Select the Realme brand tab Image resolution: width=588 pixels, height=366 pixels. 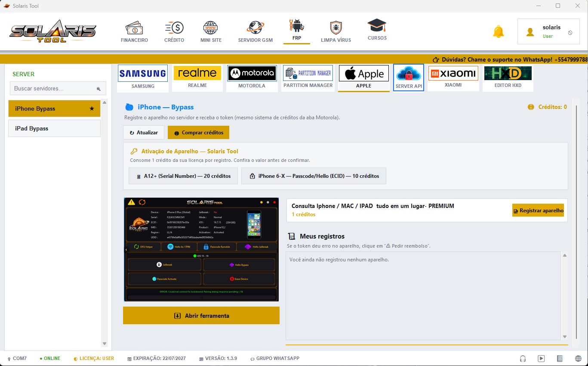[197, 78]
